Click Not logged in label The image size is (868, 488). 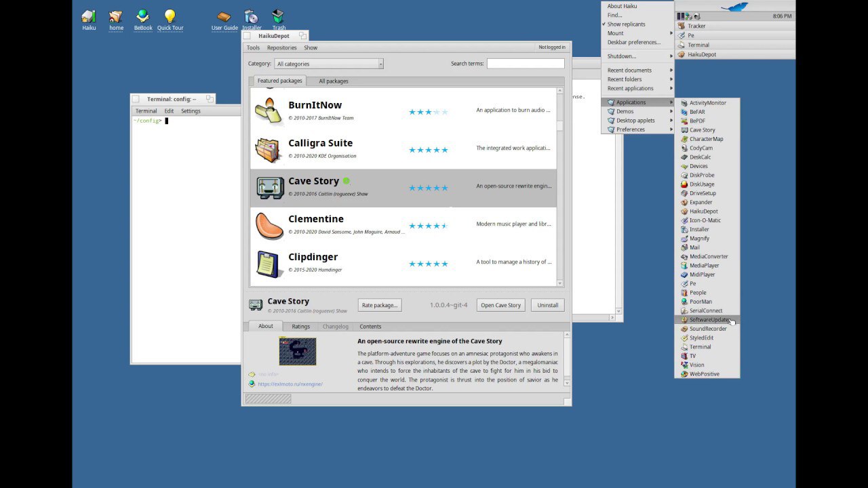click(552, 47)
